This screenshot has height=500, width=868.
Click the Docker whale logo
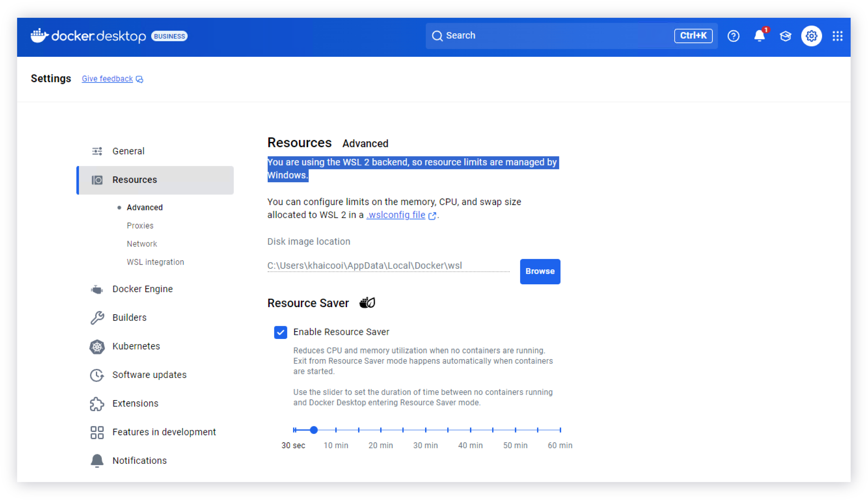click(x=40, y=35)
